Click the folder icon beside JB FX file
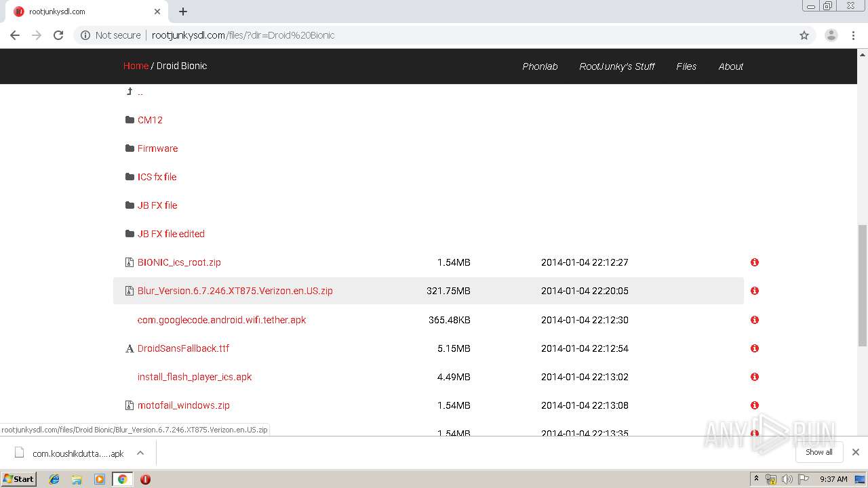The image size is (868, 488). click(130, 205)
